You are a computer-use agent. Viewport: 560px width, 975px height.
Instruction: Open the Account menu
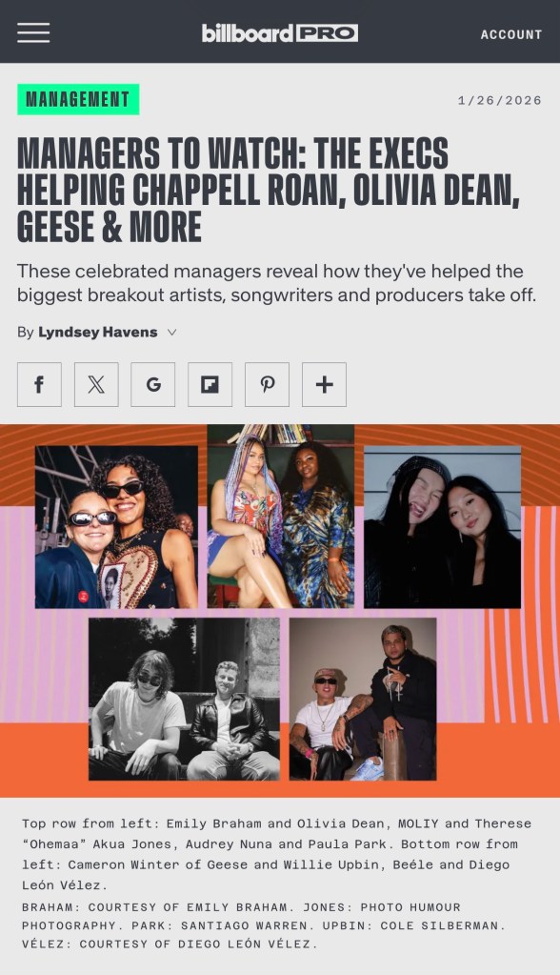tap(510, 35)
